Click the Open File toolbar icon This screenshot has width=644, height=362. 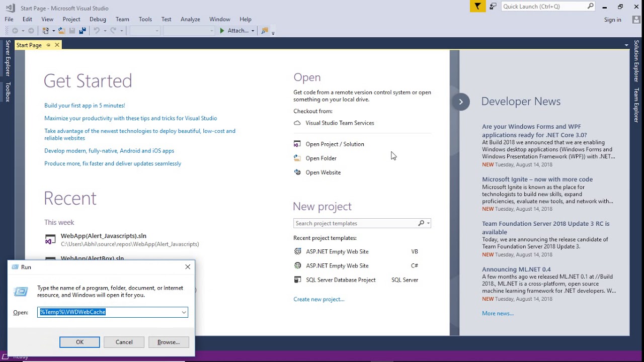[61, 31]
